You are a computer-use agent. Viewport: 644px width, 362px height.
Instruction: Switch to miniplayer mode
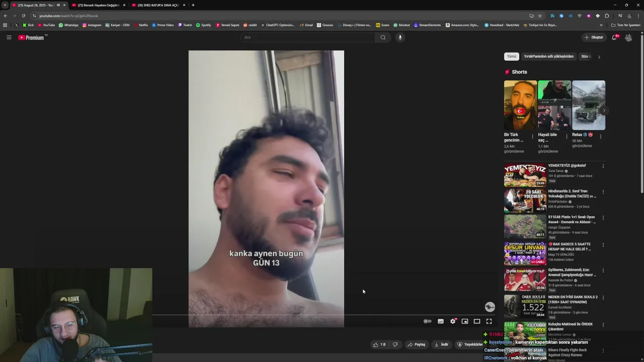point(465,321)
